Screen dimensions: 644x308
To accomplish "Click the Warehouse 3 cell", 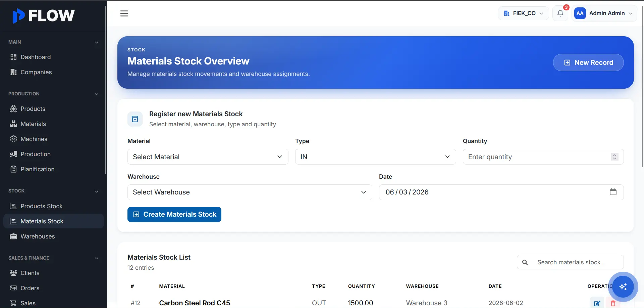I will tap(427, 303).
